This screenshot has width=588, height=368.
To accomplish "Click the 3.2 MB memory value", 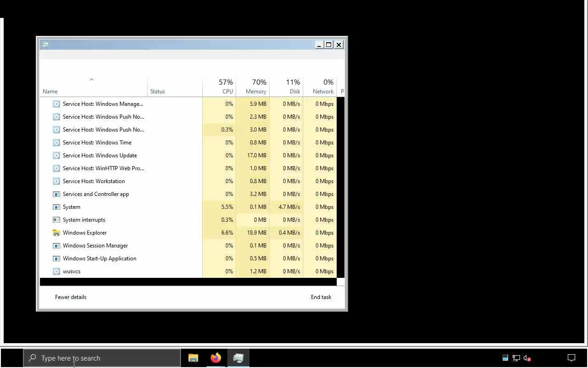I will [x=258, y=194].
